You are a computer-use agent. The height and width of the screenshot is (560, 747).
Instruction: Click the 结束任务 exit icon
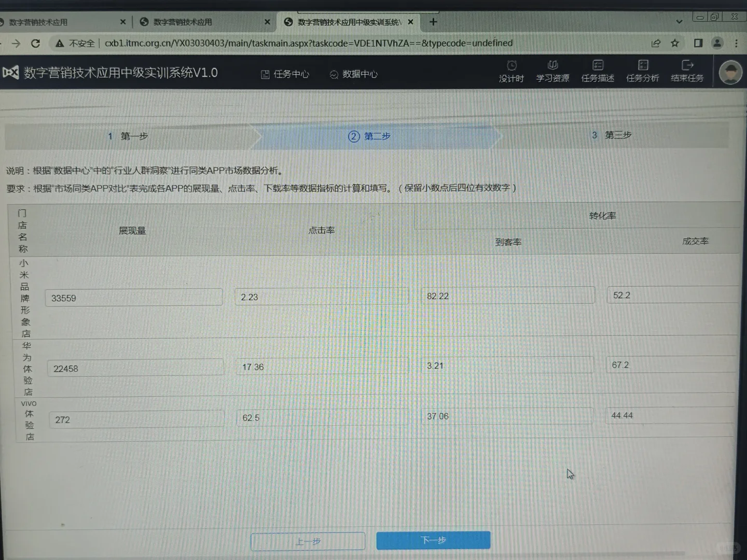(687, 65)
